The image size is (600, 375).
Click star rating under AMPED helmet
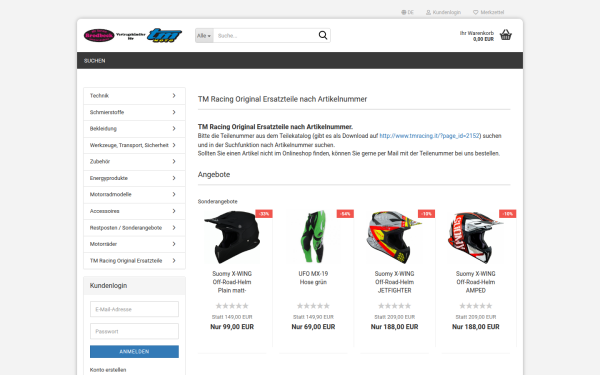click(475, 306)
